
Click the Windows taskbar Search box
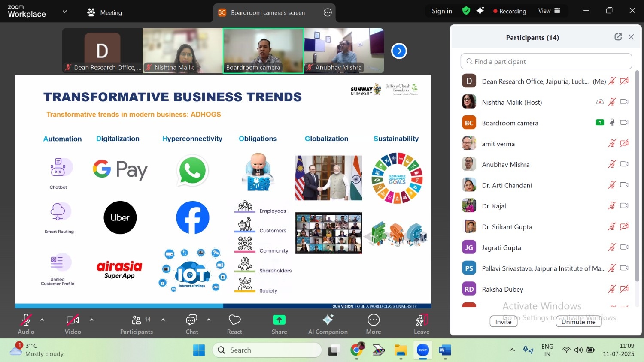[x=267, y=350]
